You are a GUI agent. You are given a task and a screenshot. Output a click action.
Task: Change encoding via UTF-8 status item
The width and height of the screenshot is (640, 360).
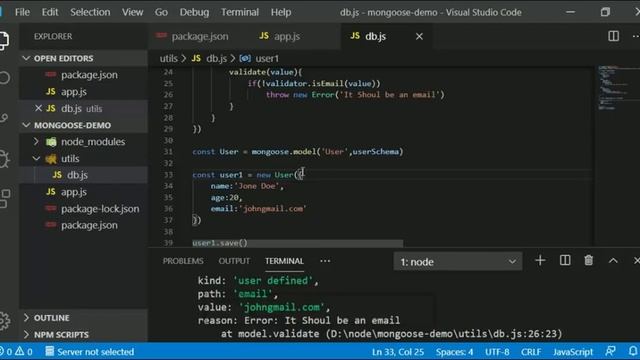click(x=497, y=352)
